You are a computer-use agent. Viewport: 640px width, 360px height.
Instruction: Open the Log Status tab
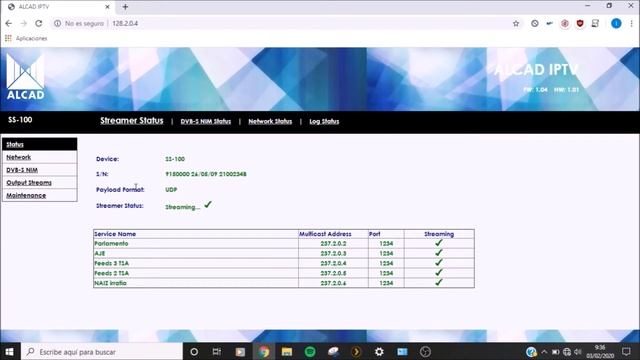coord(324,121)
